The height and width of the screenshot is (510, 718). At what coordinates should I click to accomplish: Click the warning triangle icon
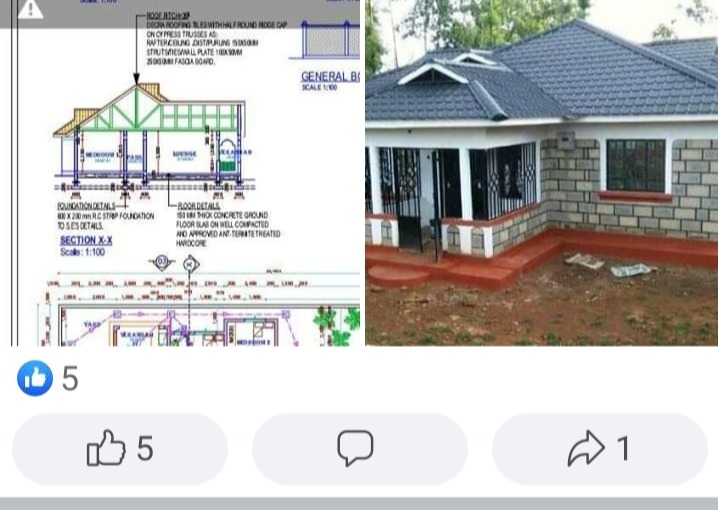point(30,9)
